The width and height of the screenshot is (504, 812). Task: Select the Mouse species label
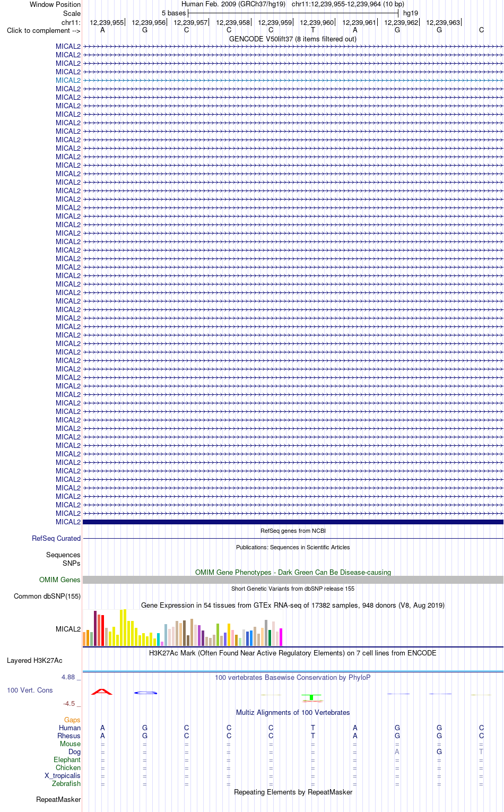(x=70, y=744)
